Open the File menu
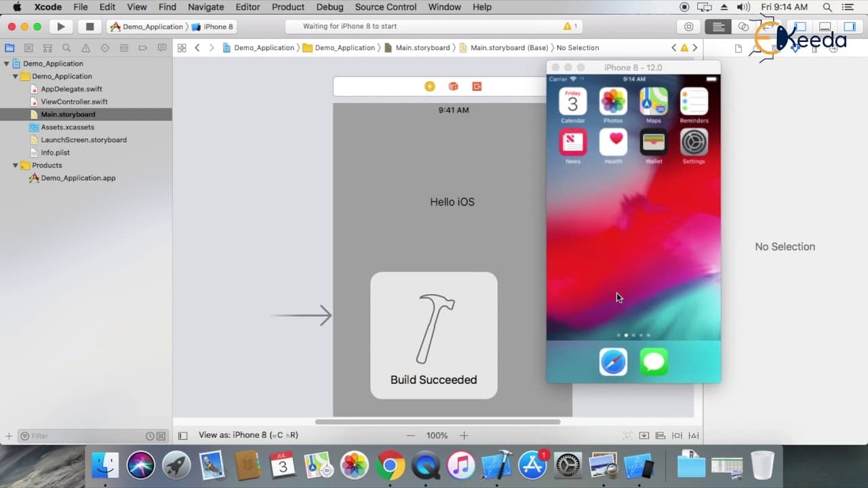The width and height of the screenshot is (868, 488). click(x=81, y=7)
